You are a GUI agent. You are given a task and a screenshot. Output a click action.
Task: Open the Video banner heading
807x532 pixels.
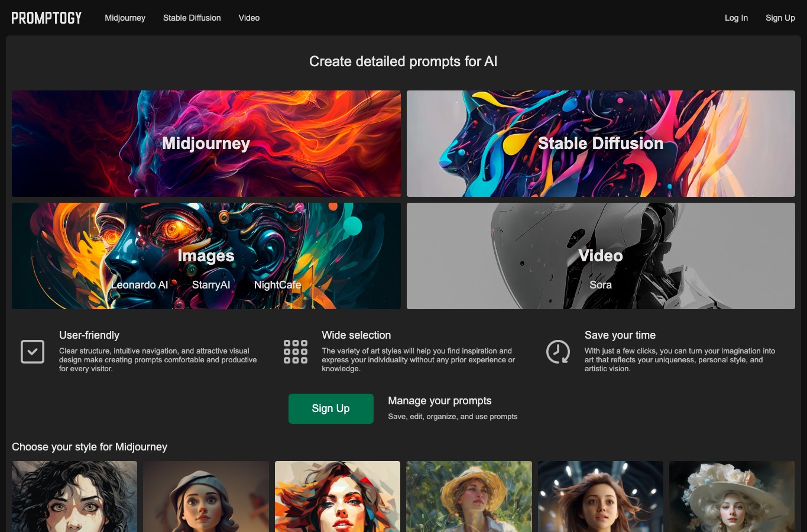click(x=601, y=255)
